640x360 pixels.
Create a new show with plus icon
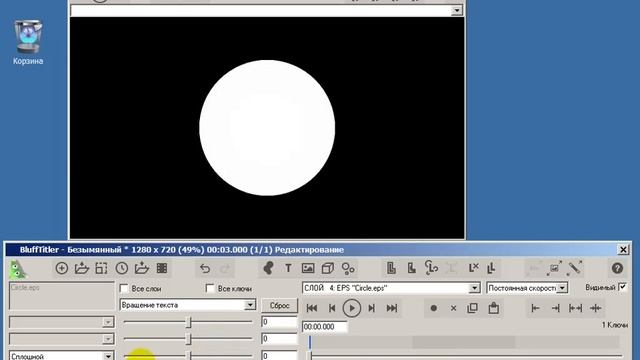[x=62, y=268]
